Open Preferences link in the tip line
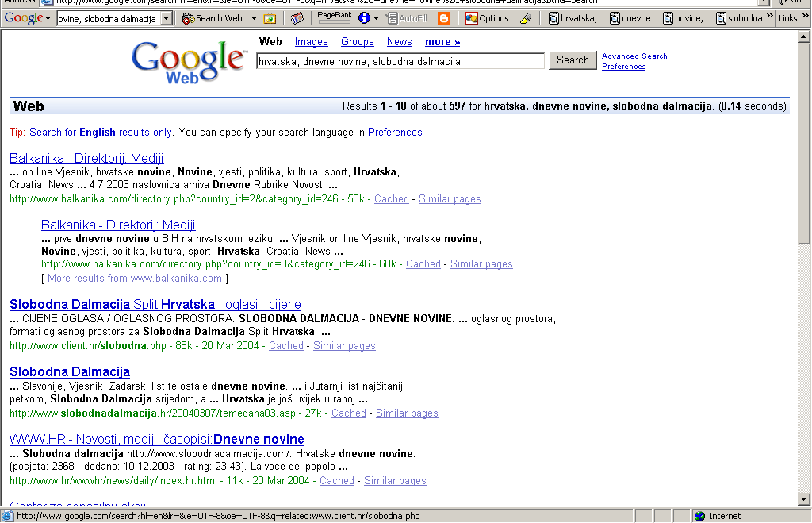The height and width of the screenshot is (523, 812). (x=395, y=133)
